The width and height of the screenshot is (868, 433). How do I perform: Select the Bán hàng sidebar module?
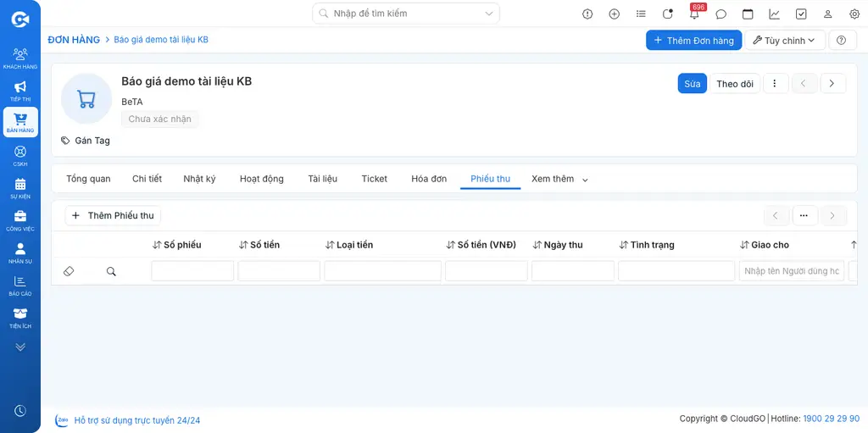pyautogui.click(x=20, y=122)
